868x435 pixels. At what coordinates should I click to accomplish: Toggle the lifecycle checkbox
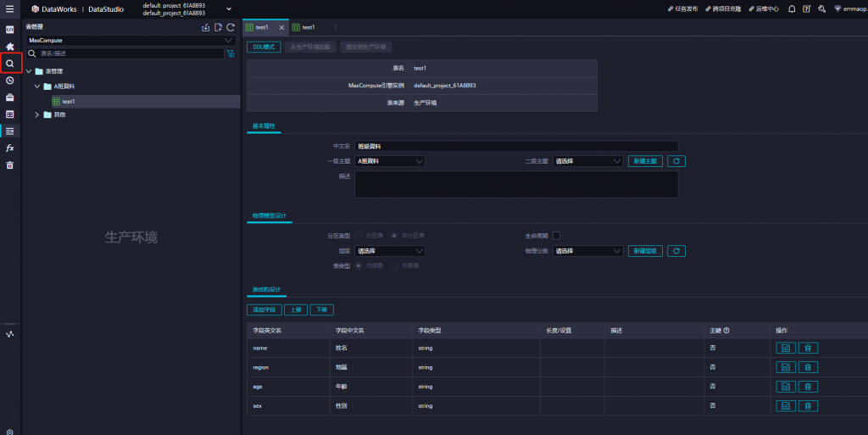[556, 236]
